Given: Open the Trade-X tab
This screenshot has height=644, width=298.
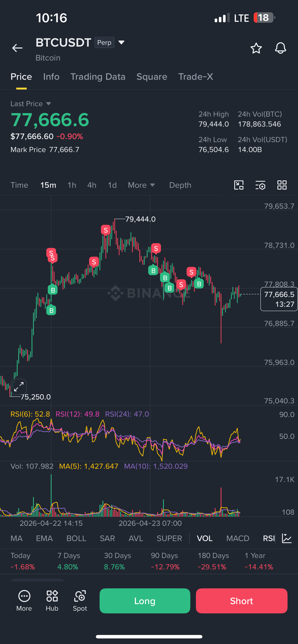Looking at the screenshot, I should 196,77.
